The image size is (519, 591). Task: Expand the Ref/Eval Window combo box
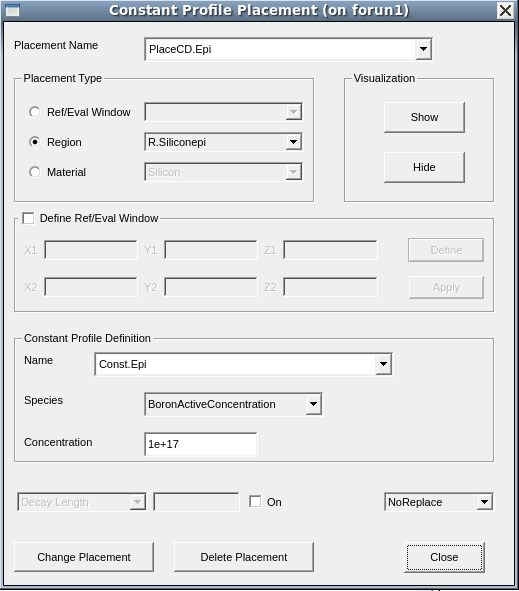[294, 112]
